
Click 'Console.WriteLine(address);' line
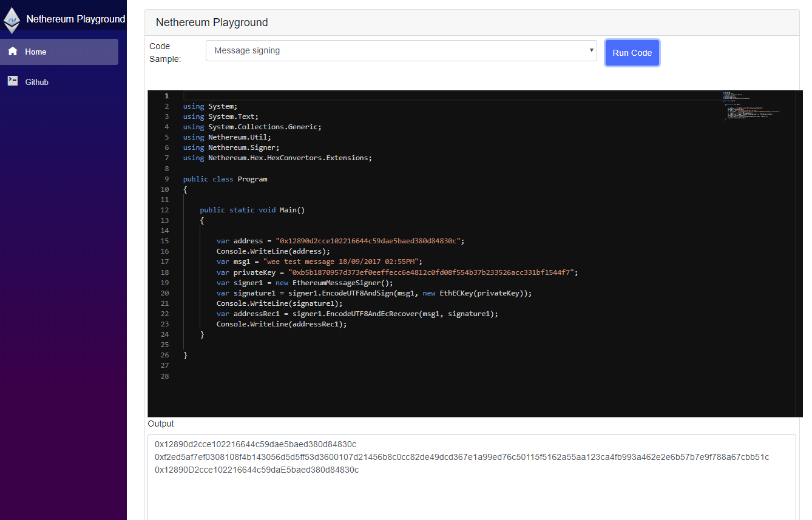click(273, 251)
